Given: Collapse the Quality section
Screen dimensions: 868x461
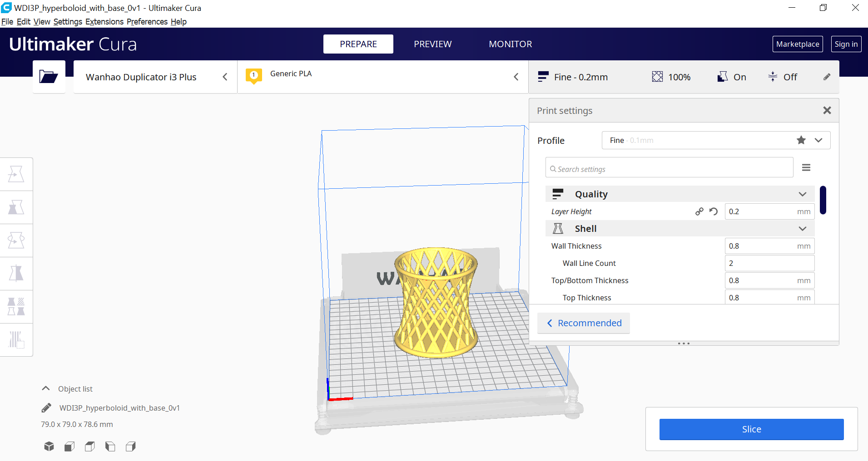Looking at the screenshot, I should (803, 194).
